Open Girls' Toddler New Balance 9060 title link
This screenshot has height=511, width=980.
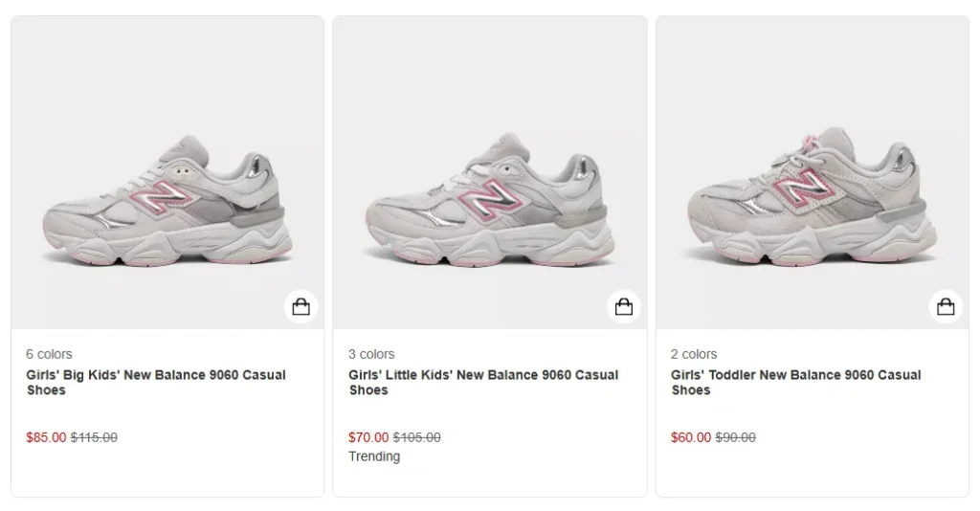[x=795, y=383]
